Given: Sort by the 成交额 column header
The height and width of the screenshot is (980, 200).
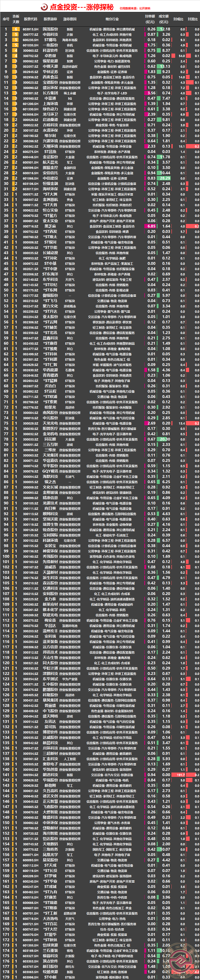Looking at the screenshot, I should (x=164, y=19).
